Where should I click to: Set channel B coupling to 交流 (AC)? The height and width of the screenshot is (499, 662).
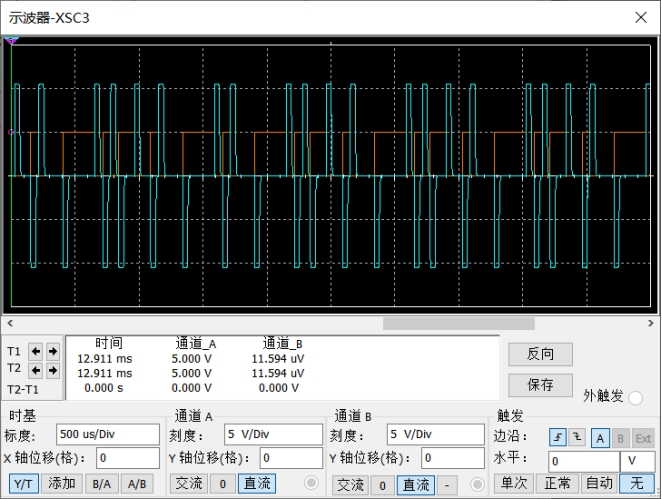(x=350, y=485)
